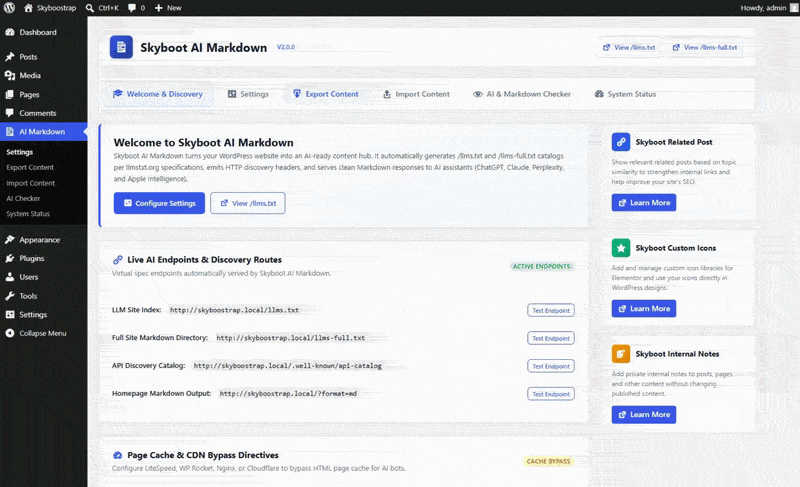Click the .well-known/api-catalog URL text
The image size is (800, 487).
pos(287,366)
